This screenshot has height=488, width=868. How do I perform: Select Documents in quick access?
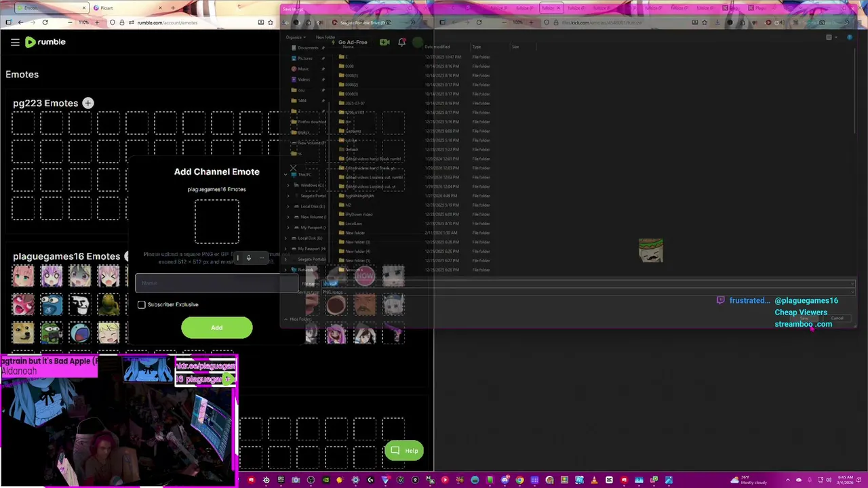click(308, 47)
